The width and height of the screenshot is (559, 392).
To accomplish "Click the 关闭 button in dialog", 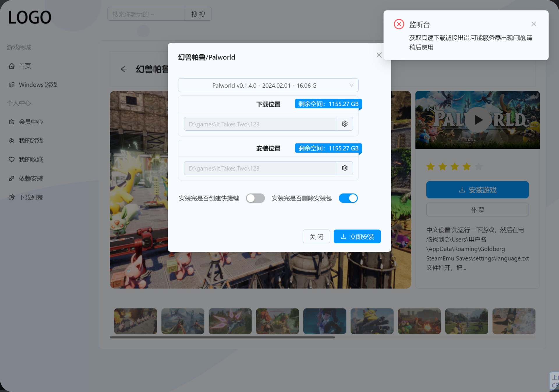I will point(316,236).
